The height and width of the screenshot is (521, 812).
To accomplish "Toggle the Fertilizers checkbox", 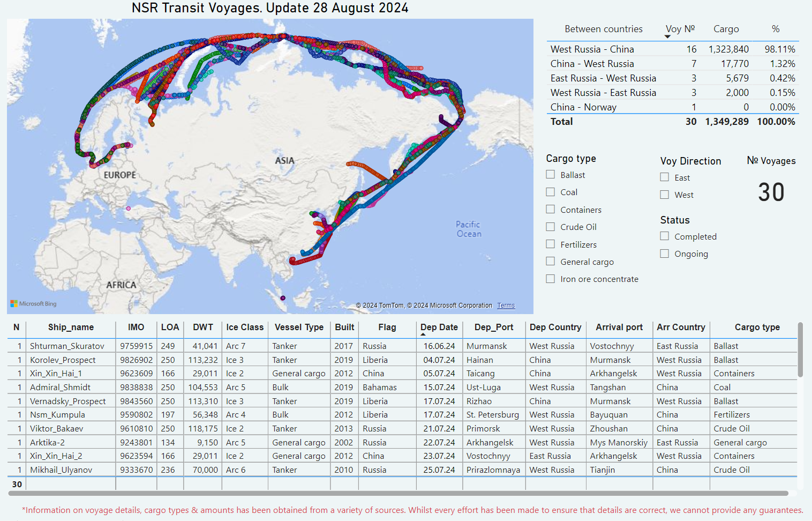I will point(550,244).
